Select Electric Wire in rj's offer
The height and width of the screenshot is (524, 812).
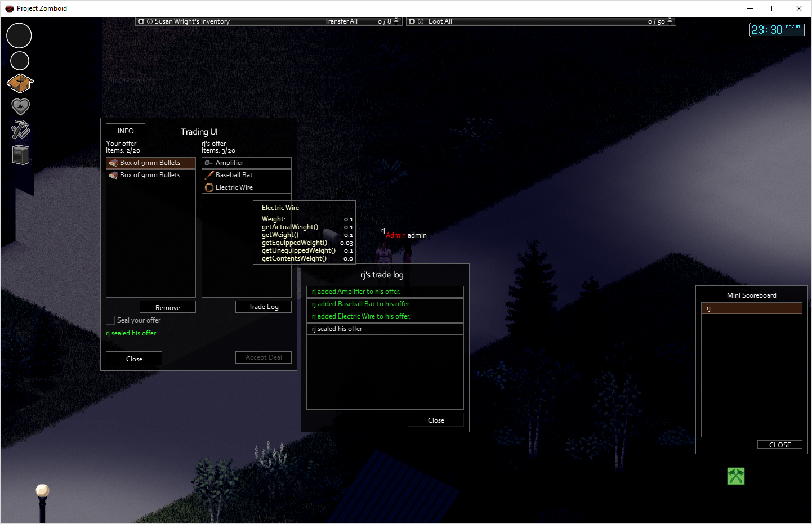coord(247,187)
